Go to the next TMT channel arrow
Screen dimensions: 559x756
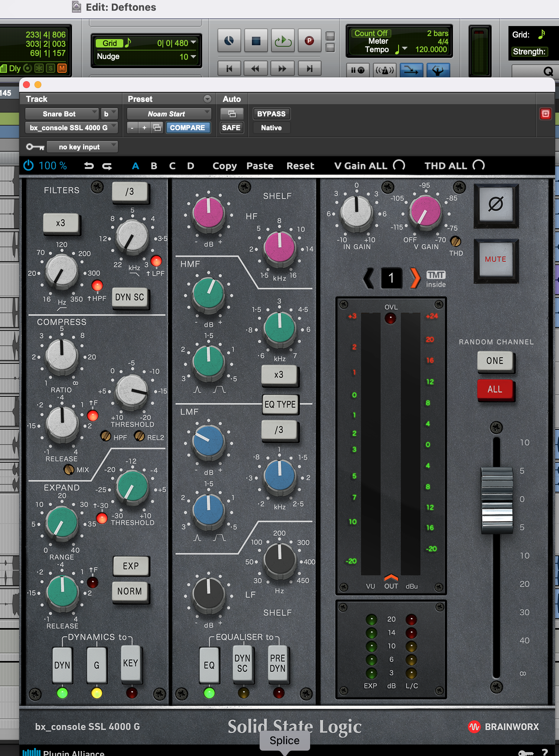[415, 278]
